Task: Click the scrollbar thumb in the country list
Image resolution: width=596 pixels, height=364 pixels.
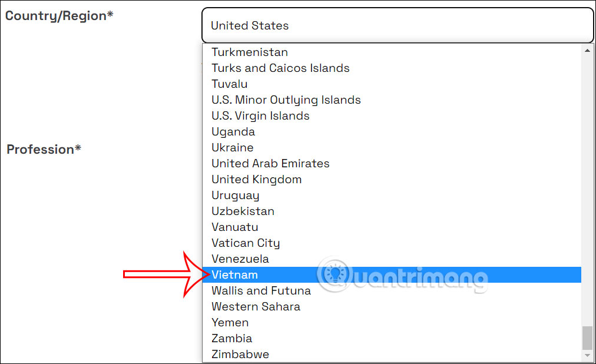Action: [x=587, y=338]
